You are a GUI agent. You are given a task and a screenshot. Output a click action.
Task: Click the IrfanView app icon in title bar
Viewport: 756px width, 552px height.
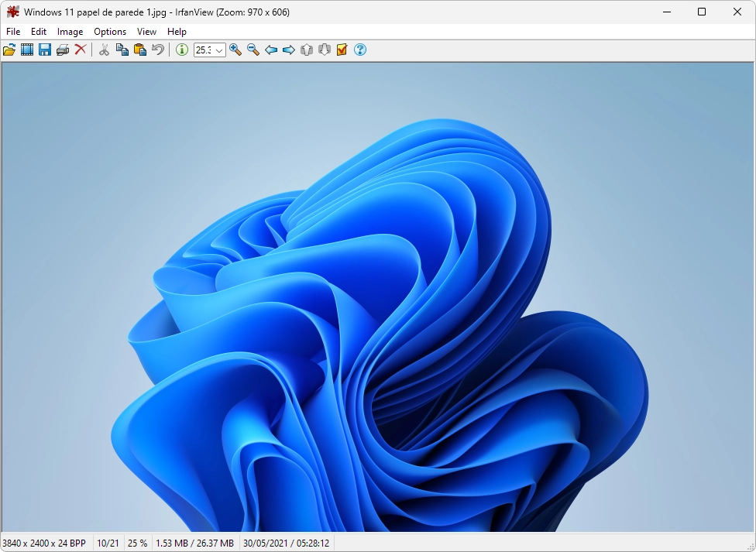coord(13,12)
